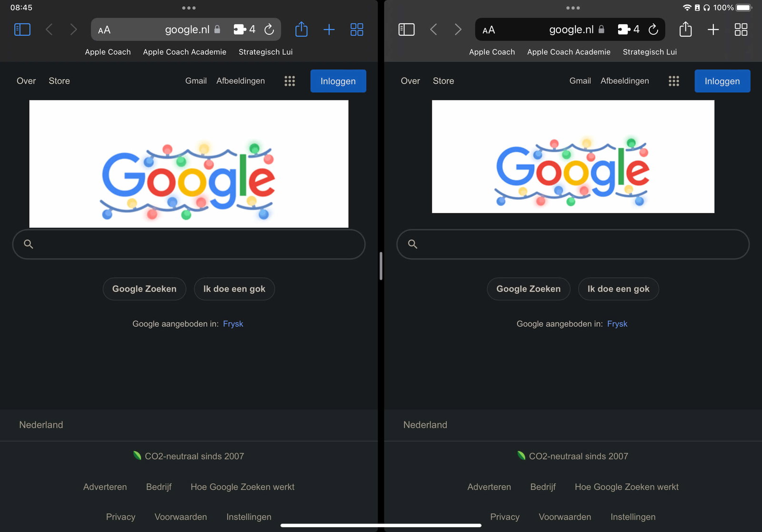The image size is (762, 532).
Task: Open Adverteren link in left window
Action: tap(105, 487)
